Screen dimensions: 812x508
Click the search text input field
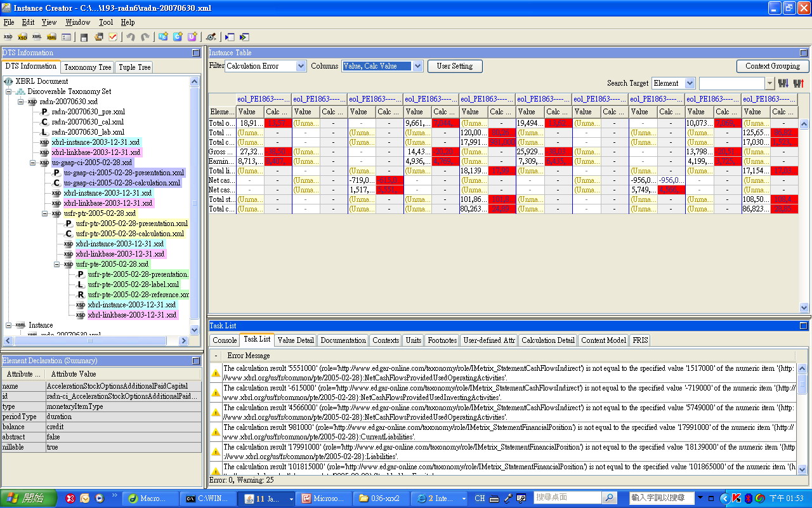coord(731,83)
